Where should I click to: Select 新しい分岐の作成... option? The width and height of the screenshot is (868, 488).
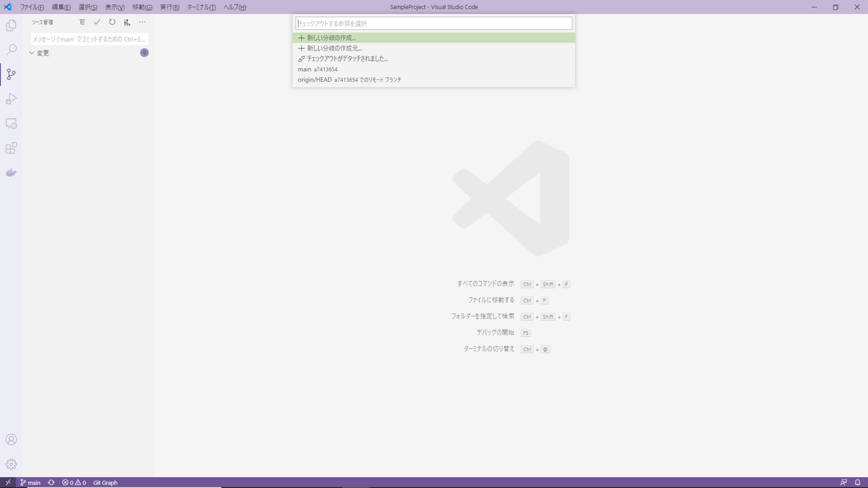[434, 38]
